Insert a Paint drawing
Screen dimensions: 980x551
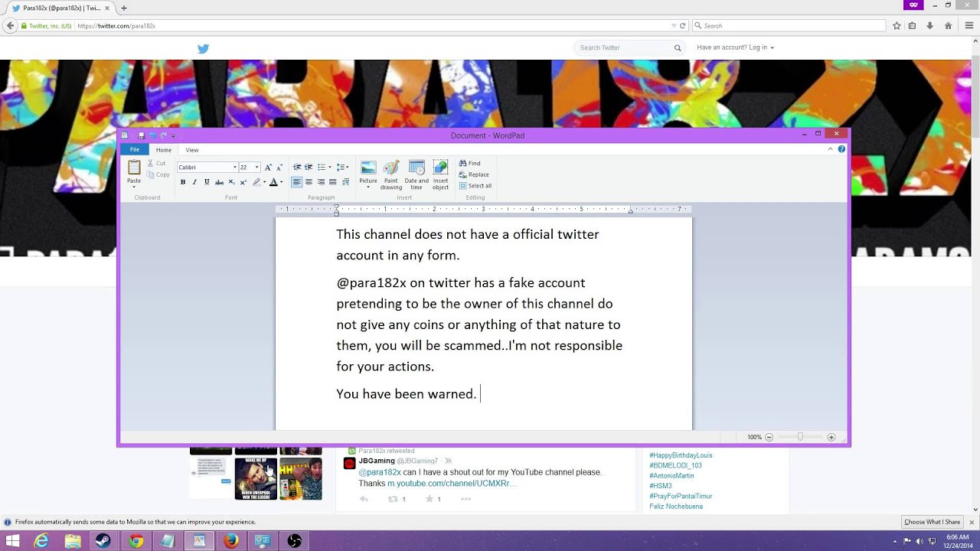pos(391,174)
